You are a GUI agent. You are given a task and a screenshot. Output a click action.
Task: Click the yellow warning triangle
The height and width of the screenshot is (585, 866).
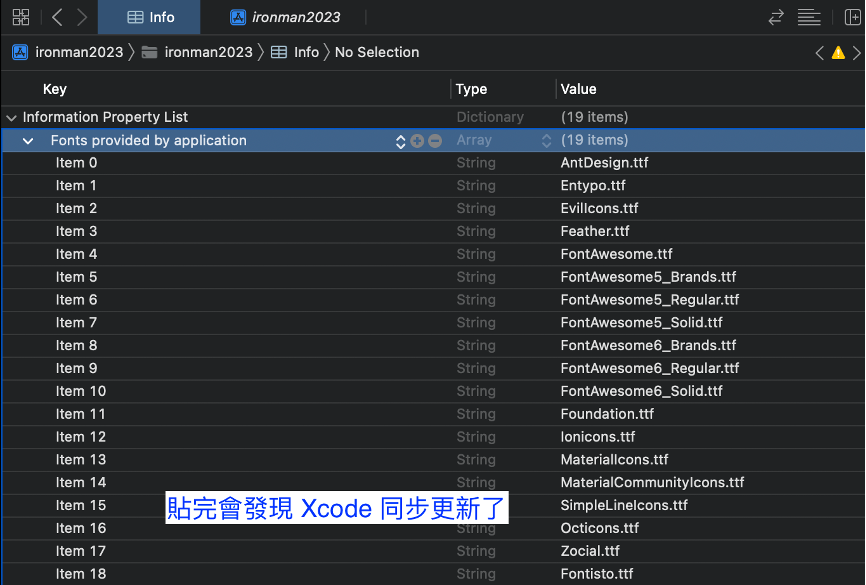click(x=838, y=53)
